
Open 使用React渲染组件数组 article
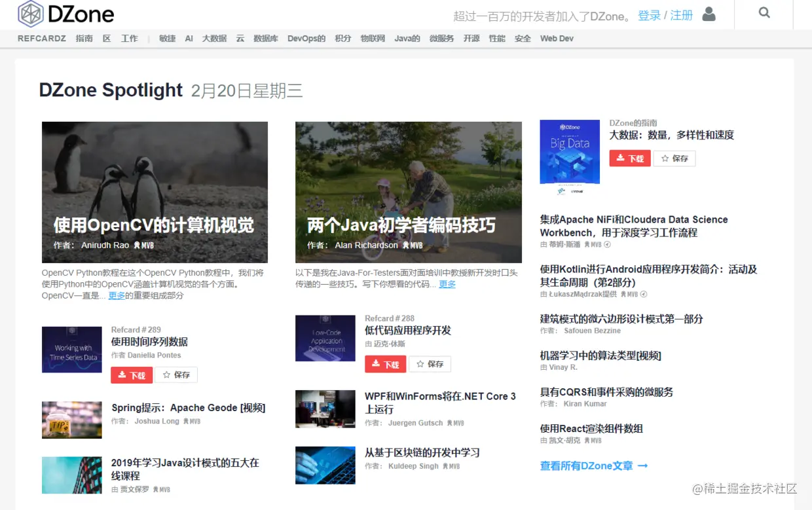pyautogui.click(x=591, y=429)
